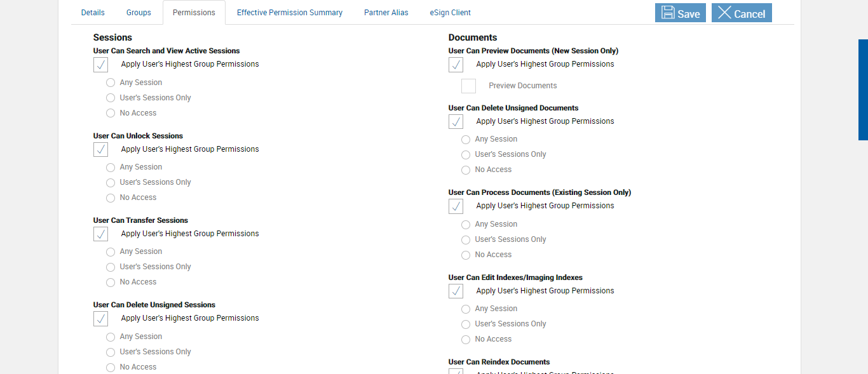
Task: Switch to the Partner Alias tab
Action: (386, 13)
